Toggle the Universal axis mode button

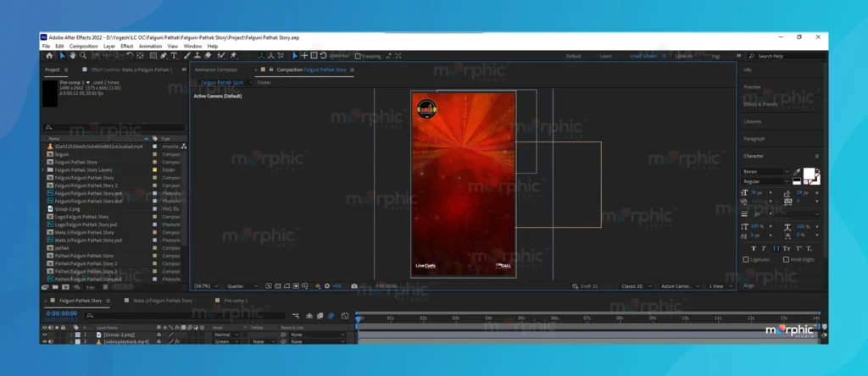339,56
